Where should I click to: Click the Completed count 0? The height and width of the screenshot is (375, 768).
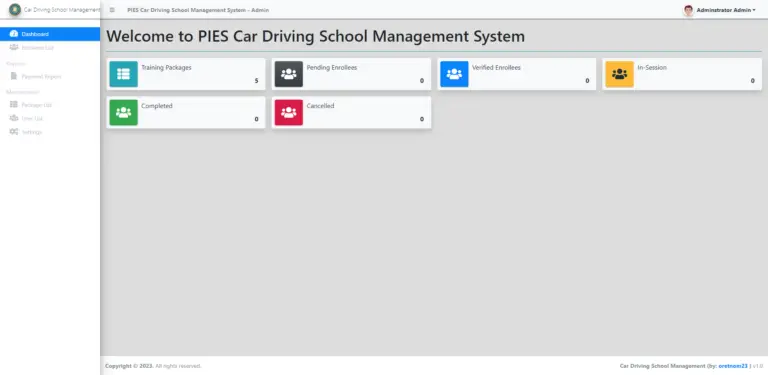click(256, 119)
